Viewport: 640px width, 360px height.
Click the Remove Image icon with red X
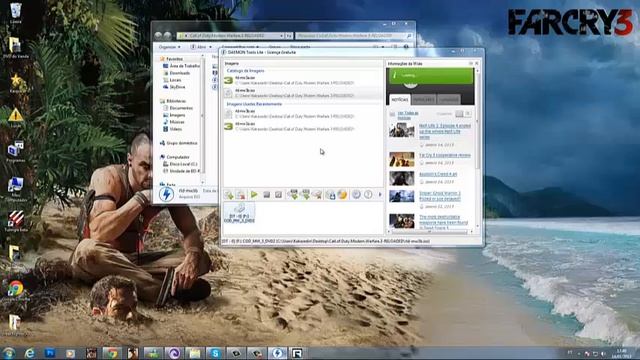tap(241, 195)
